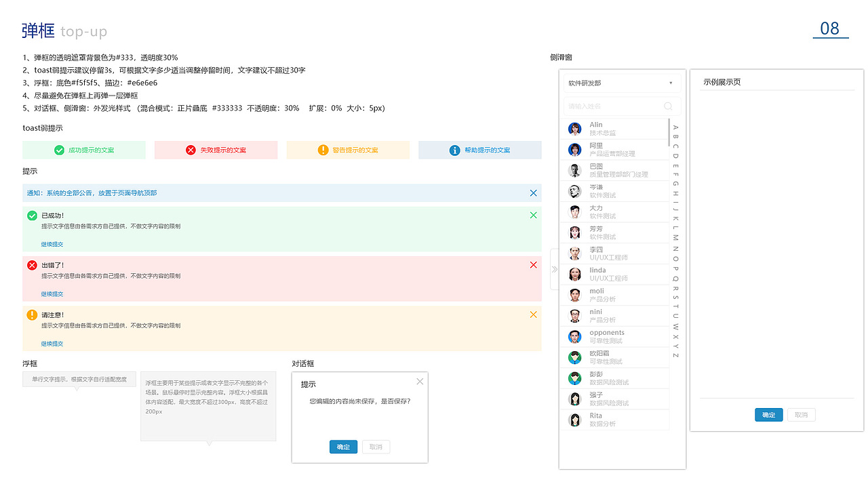
Task: Click the check icon beside 已成功！
Action: tap(32, 216)
